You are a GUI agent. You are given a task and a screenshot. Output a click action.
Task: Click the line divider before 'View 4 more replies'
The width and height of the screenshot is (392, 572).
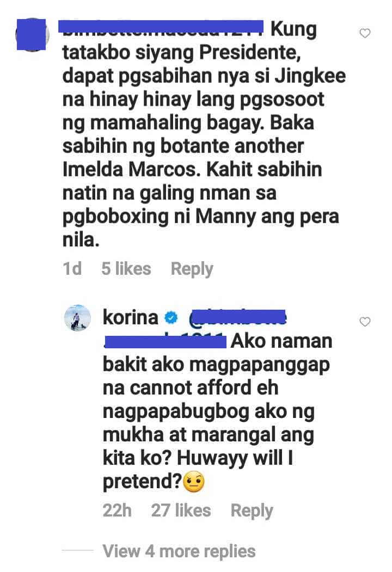click(77, 550)
